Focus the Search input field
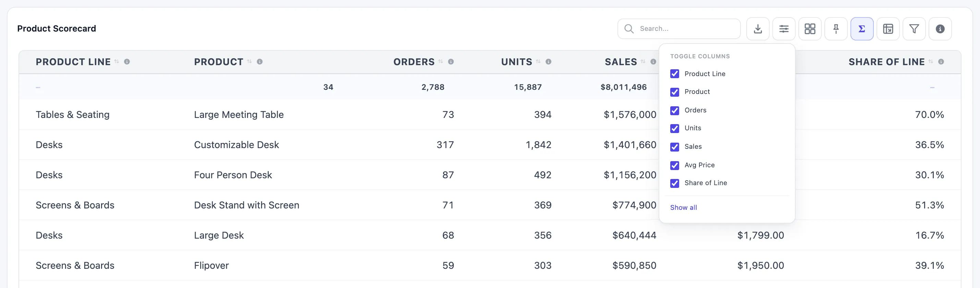 (x=679, y=29)
